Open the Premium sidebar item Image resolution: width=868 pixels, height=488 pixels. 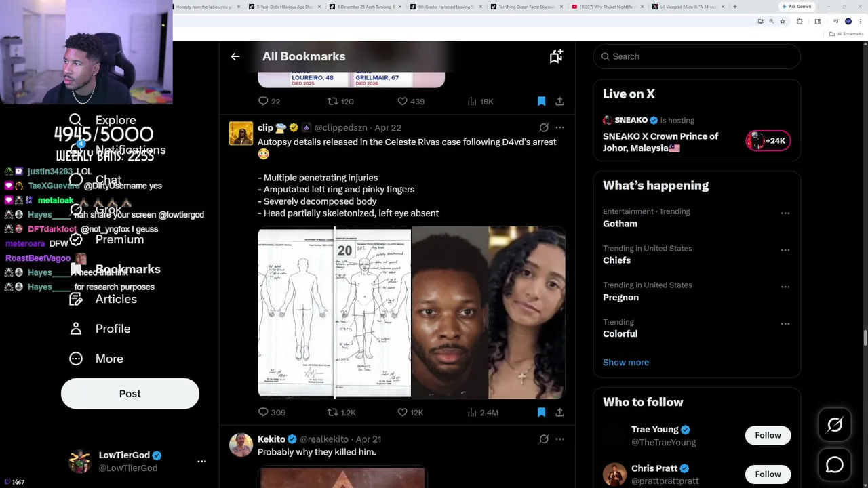[106, 239]
